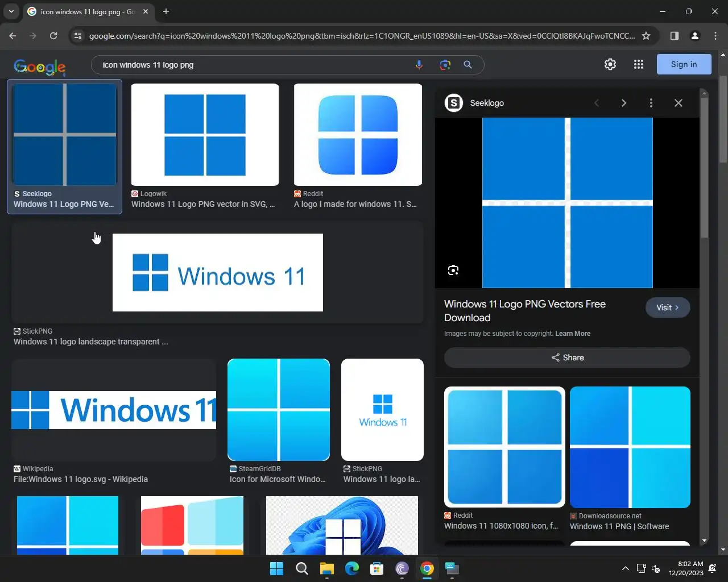Open a new browser tab

[166, 11]
